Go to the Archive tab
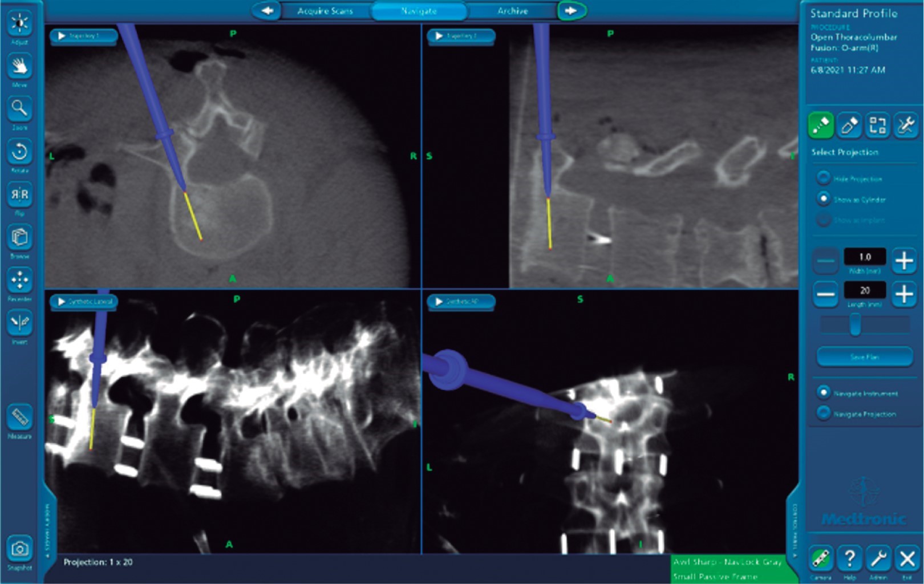Screen dimensions: 924x584 (512, 11)
